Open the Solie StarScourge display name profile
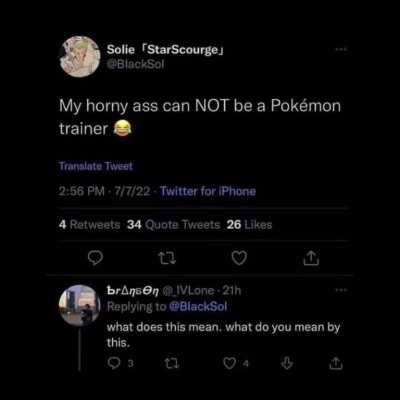 (165, 50)
